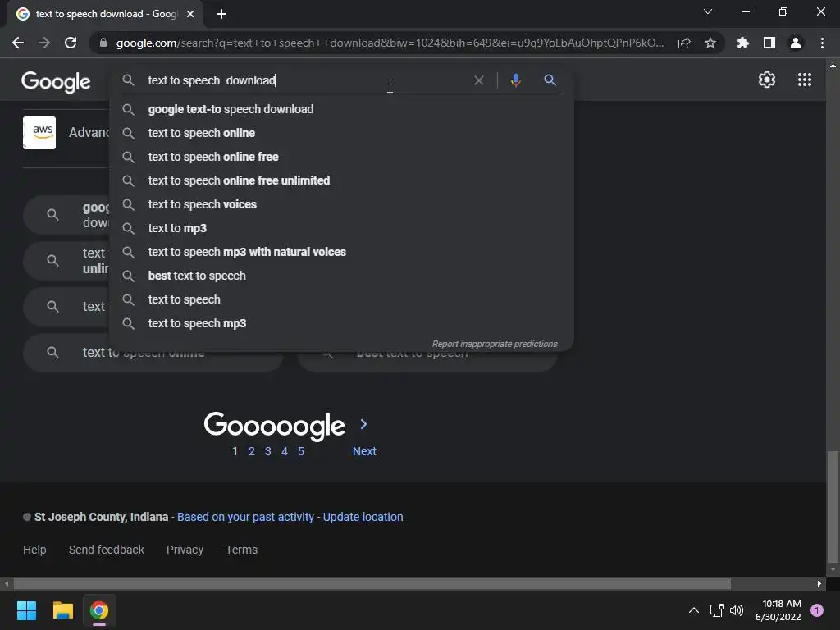The height and width of the screenshot is (630, 840).
Task: Click Report inappropriate predictions
Action: [495, 344]
